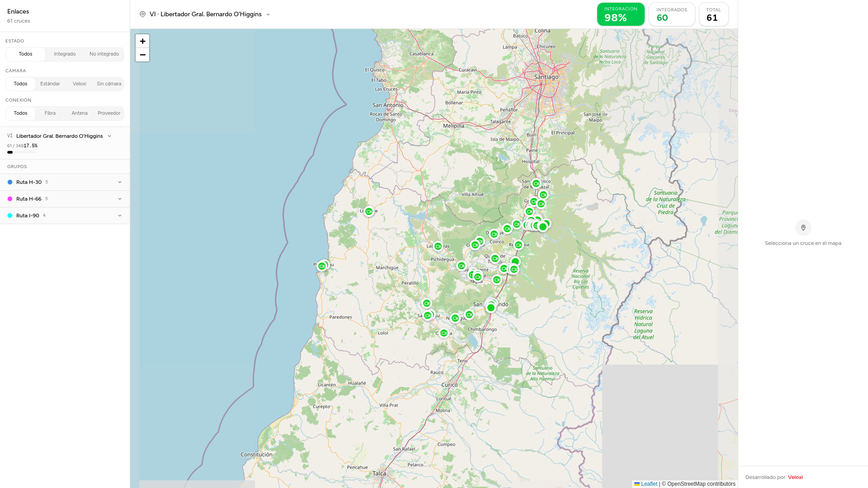Click the magenta Ruta H-66 color dot
868x488 pixels.
coord(10,199)
